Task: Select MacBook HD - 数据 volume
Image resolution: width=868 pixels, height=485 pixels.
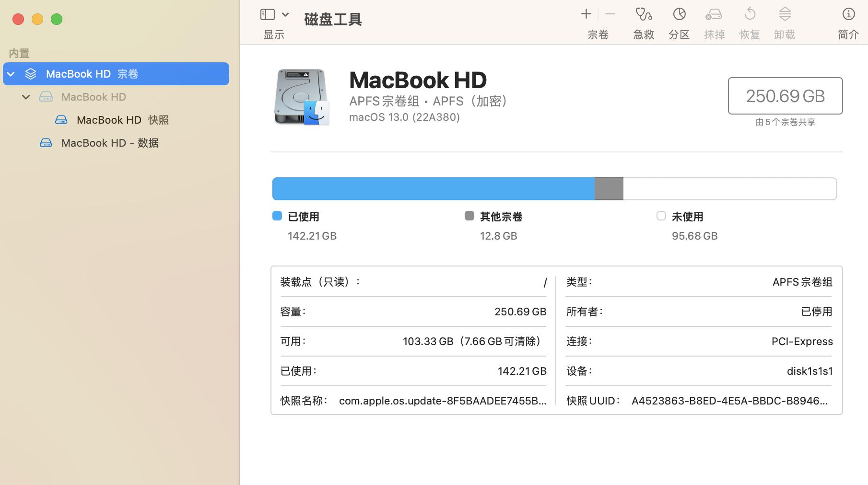Action: [x=110, y=143]
